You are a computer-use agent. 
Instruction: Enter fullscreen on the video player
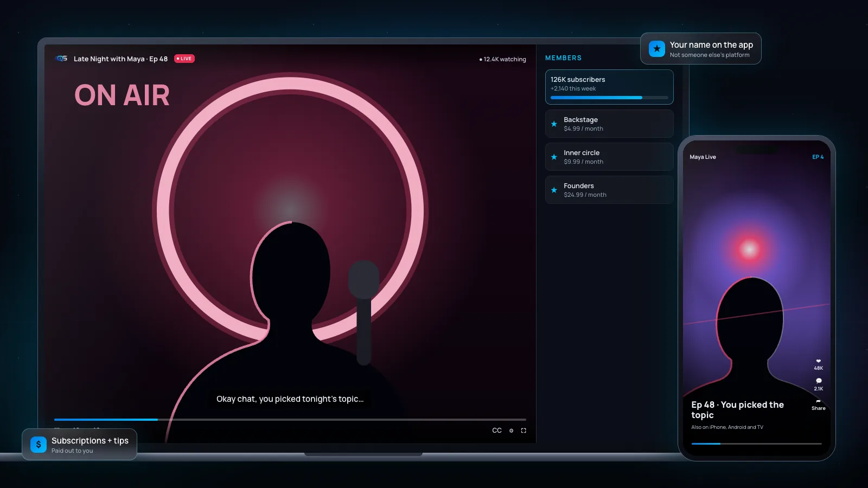click(x=524, y=431)
